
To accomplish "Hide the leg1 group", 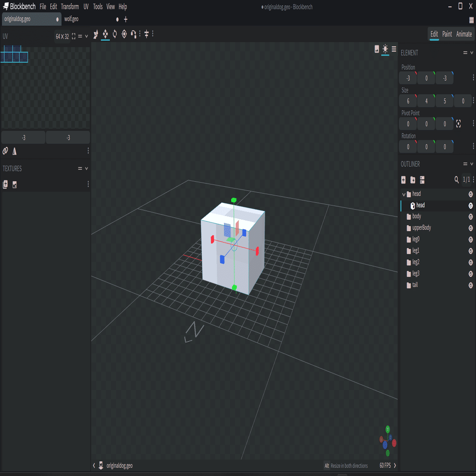I will [471, 251].
